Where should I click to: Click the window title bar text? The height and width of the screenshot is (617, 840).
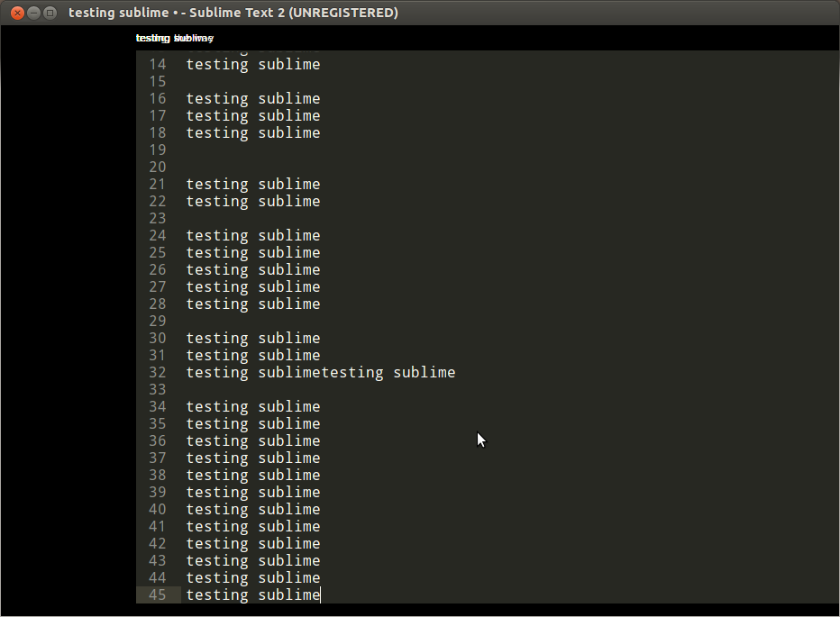tap(233, 13)
